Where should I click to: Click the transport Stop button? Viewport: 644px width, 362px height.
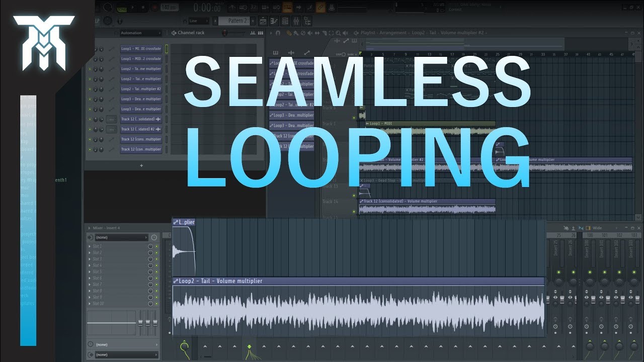pos(143,8)
